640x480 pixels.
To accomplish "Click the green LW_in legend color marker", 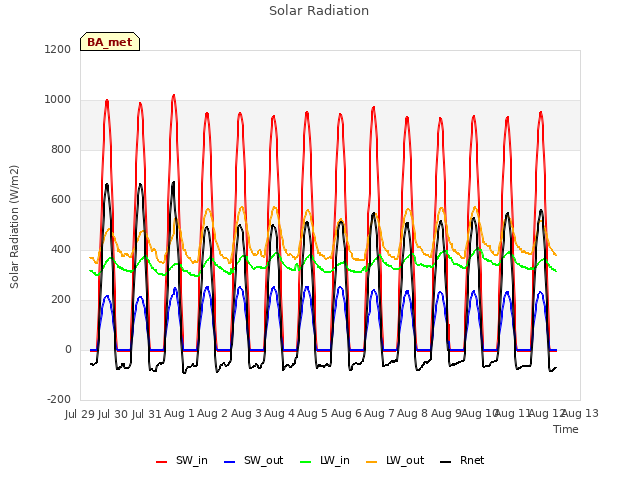I will (306, 462).
